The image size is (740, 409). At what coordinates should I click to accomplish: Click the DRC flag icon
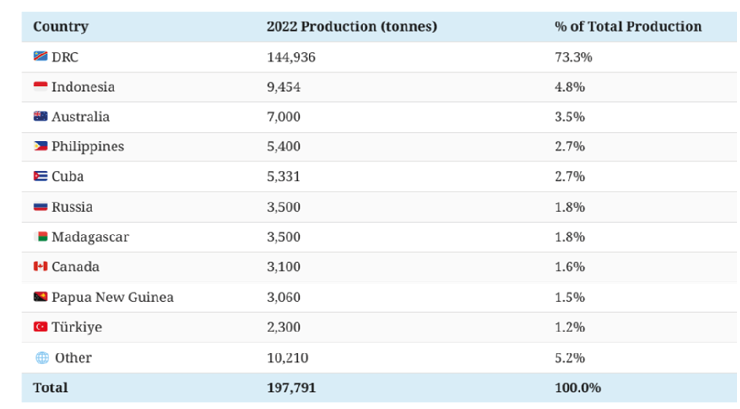(40, 57)
